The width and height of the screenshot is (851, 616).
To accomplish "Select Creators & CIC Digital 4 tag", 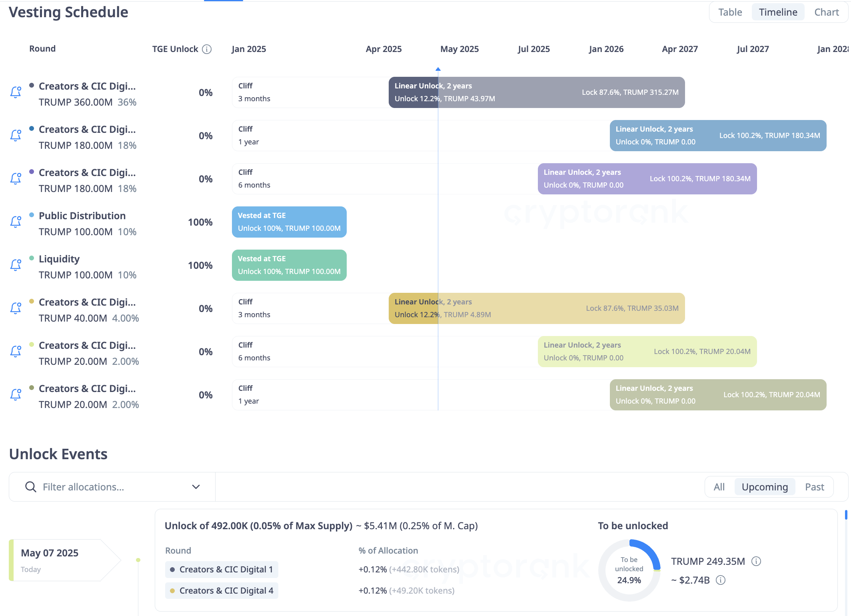I will (x=222, y=590).
